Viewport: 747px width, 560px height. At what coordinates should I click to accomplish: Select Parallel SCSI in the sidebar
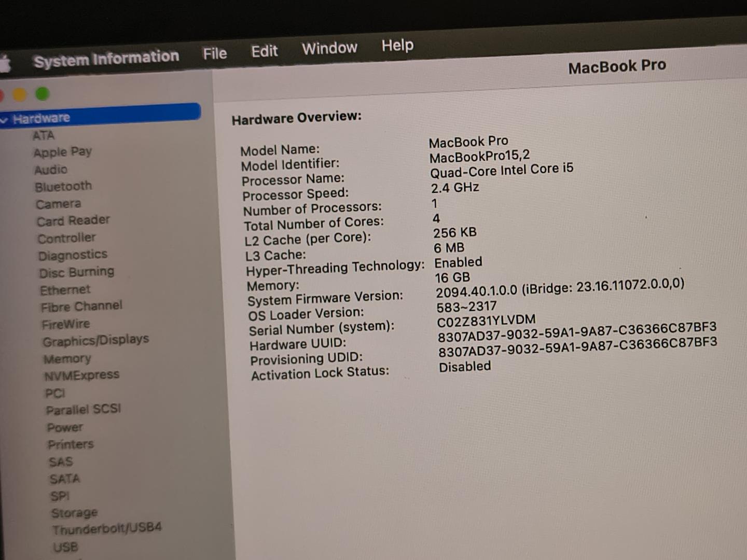(x=84, y=410)
